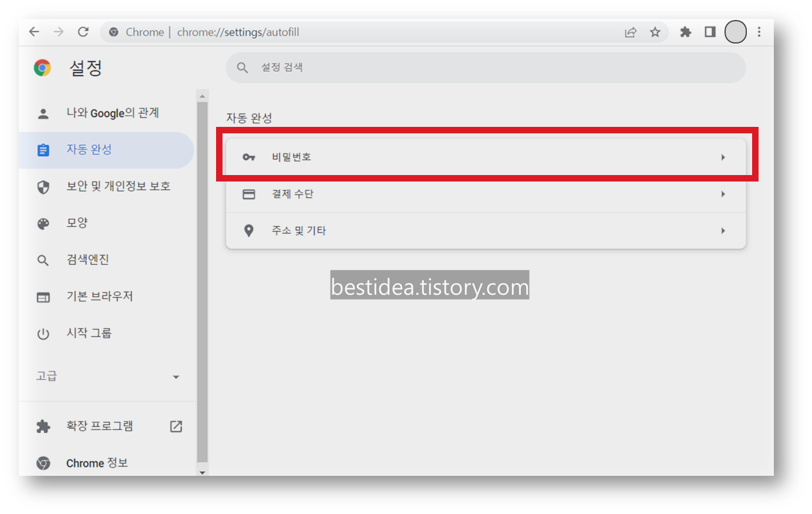Image resolution: width=812 pixels, height=514 pixels.
Task: Click the external link icon beside 확장 프로그램
Action: point(176,426)
